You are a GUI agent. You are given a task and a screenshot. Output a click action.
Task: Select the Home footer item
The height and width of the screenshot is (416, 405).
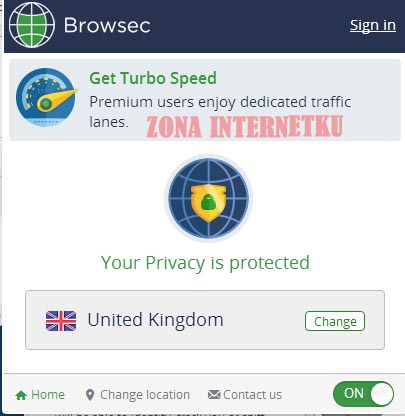click(x=40, y=395)
